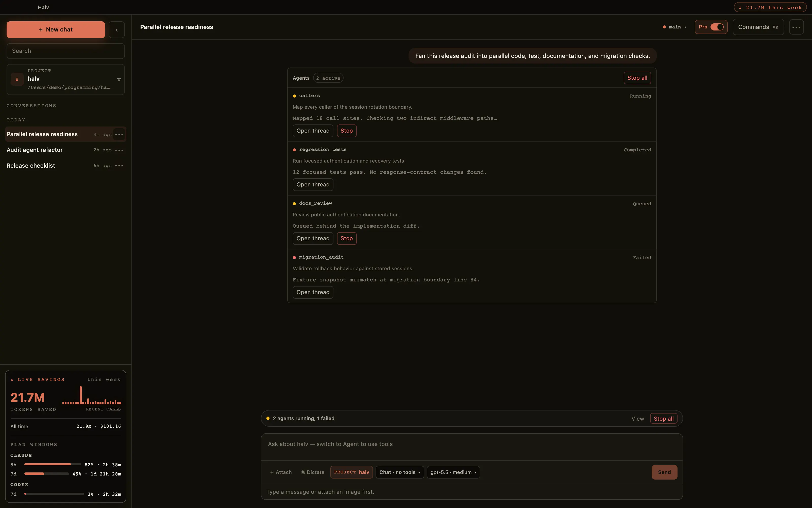This screenshot has width=812, height=508.
Task: Click the user message about release audit
Action: point(532,56)
